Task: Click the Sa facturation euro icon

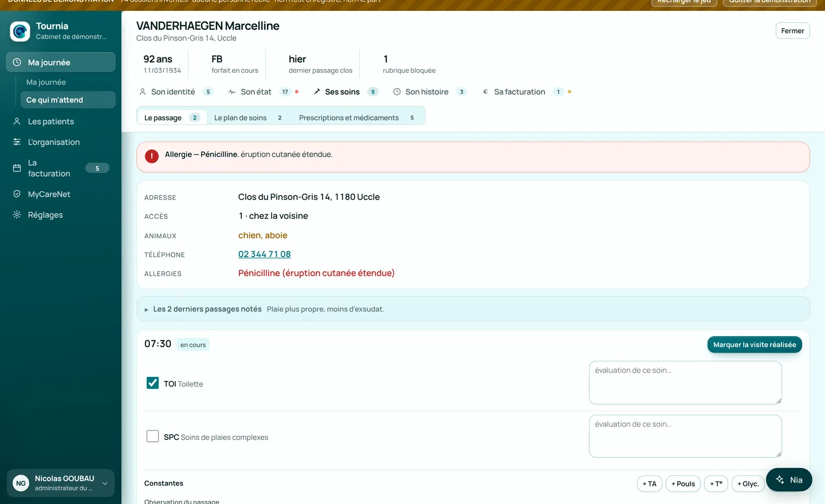Action: [486, 92]
